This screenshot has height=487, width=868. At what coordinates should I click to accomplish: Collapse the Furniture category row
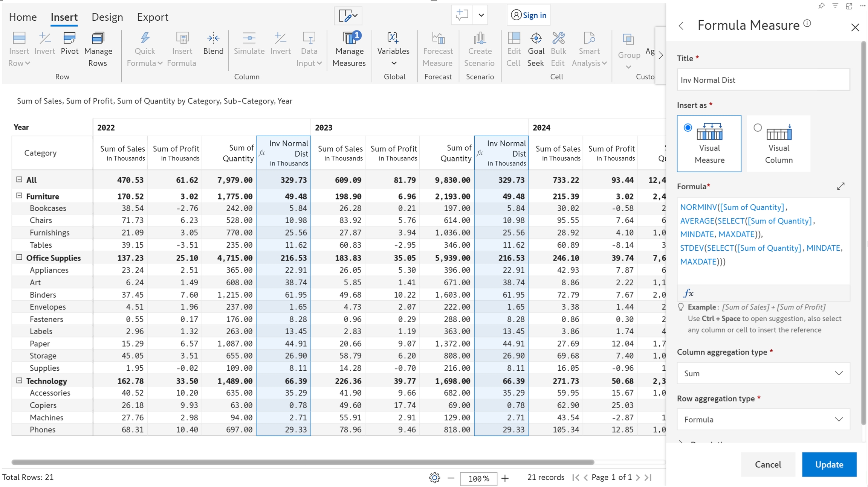[19, 196]
